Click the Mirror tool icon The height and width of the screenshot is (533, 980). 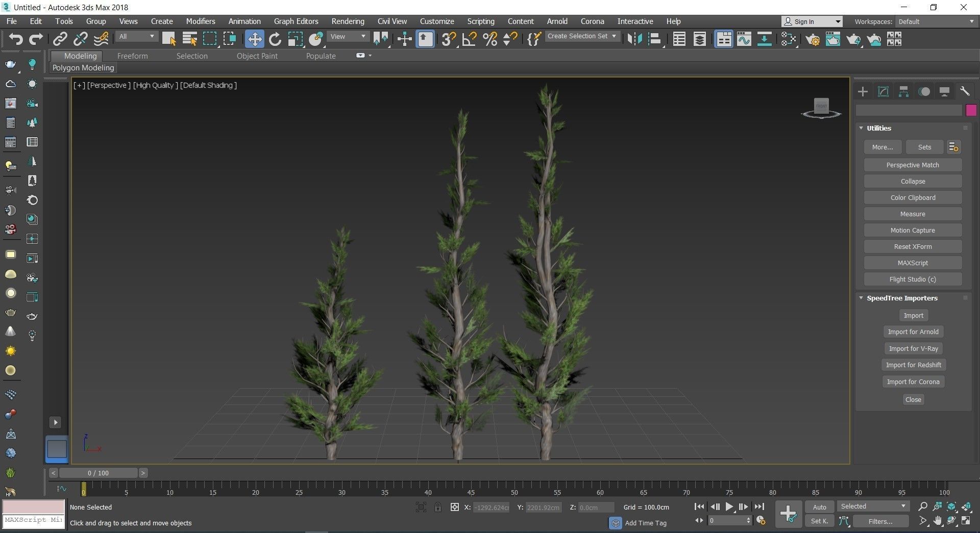[634, 39]
